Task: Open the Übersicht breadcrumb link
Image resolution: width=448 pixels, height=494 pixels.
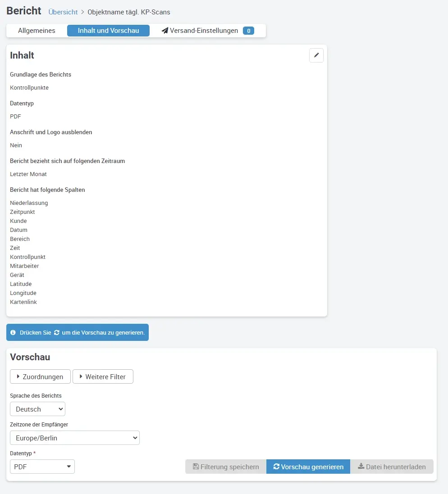Action: pyautogui.click(x=63, y=12)
